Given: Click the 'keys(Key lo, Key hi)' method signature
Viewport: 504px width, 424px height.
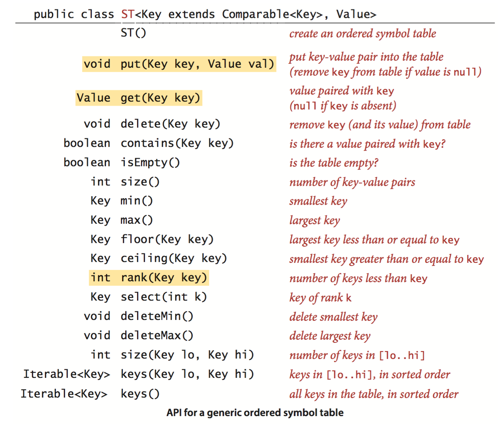Looking at the screenshot, I should tap(187, 374).
